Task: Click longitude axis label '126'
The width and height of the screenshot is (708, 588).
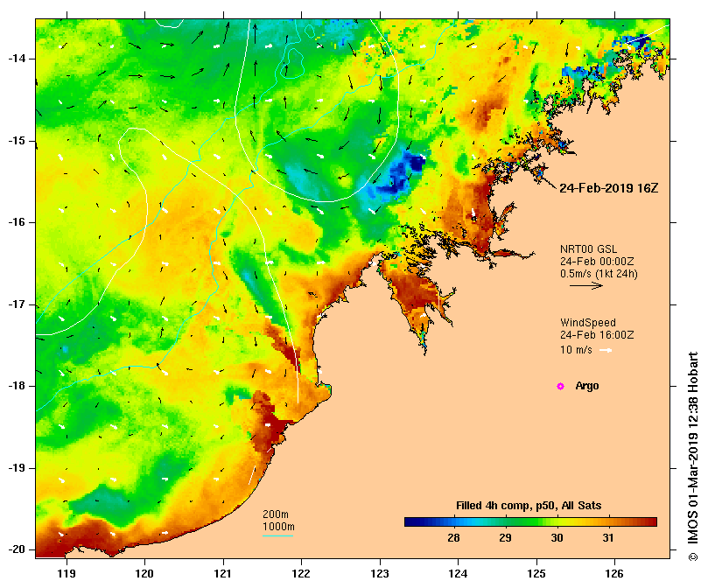Action: click(x=614, y=573)
